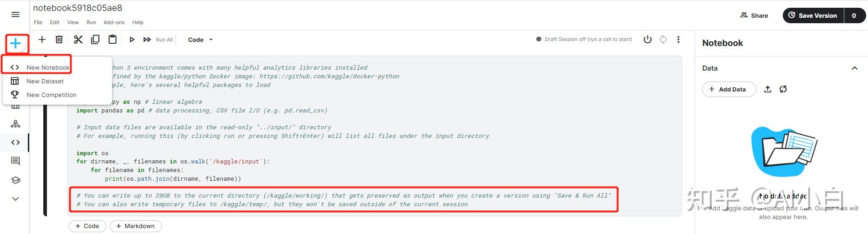Click the notebook title to rename
The width and height of the screenshot is (868, 234).
coord(77,8)
